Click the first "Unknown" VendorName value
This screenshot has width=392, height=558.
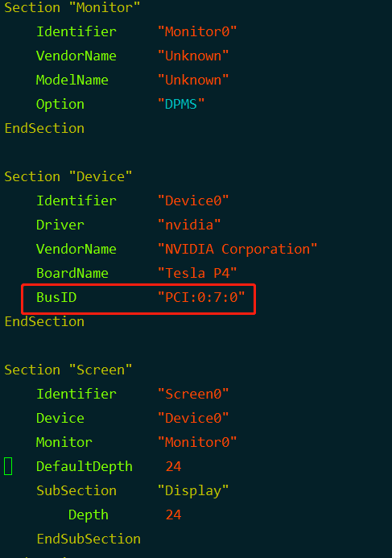pyautogui.click(x=193, y=56)
